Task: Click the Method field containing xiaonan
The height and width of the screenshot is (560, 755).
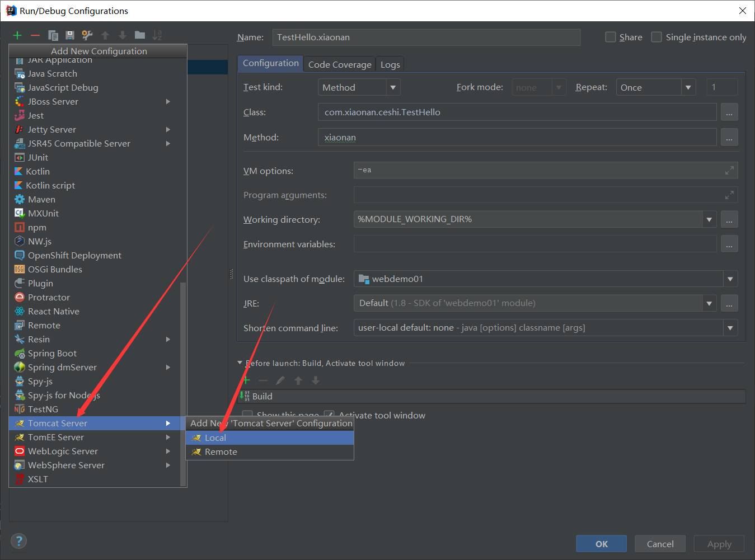Action: pos(517,138)
